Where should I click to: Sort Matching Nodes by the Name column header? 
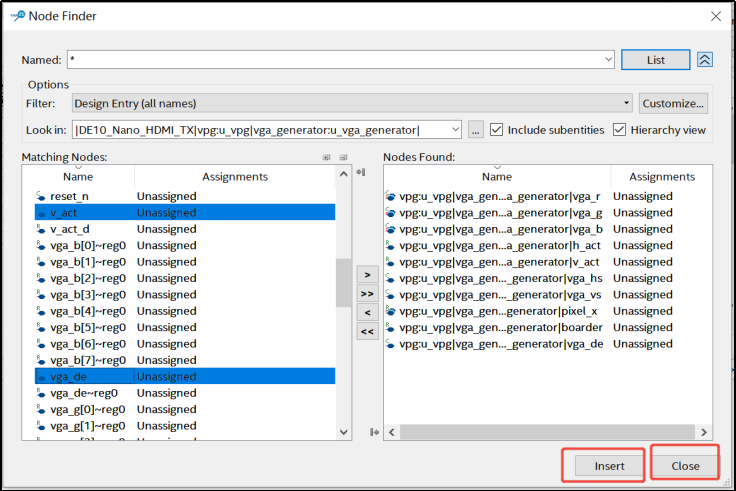pyautogui.click(x=78, y=176)
